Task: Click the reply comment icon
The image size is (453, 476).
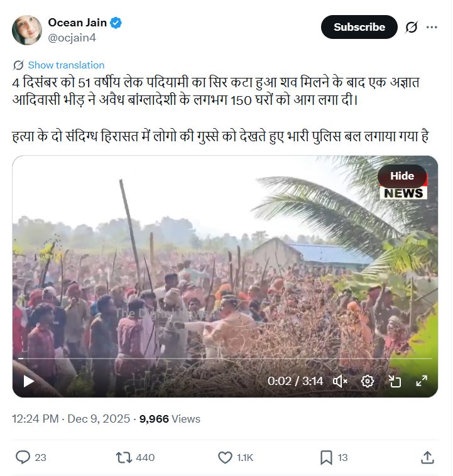Action: [x=23, y=457]
